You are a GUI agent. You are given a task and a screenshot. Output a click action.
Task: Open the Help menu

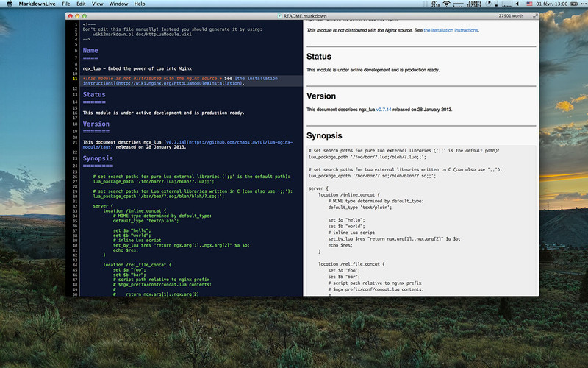140,4
